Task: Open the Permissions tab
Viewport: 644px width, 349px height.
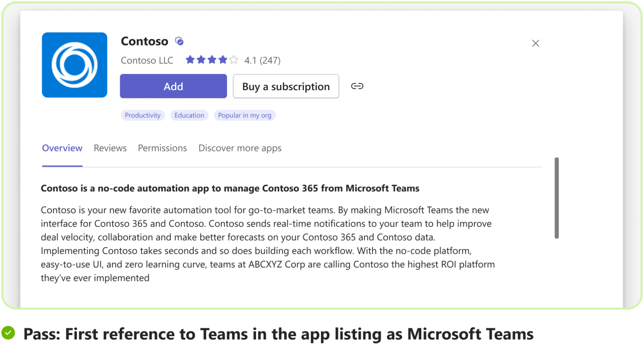Action: point(162,148)
